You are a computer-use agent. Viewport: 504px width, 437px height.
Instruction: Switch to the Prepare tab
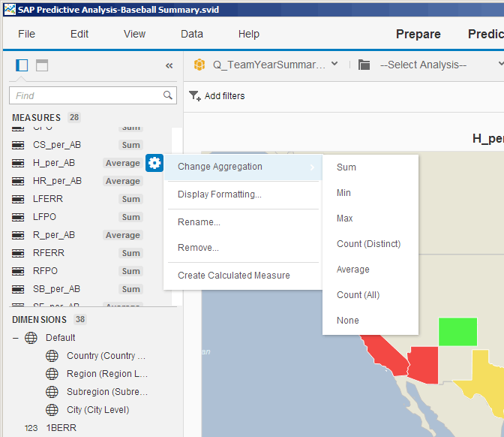(x=418, y=34)
